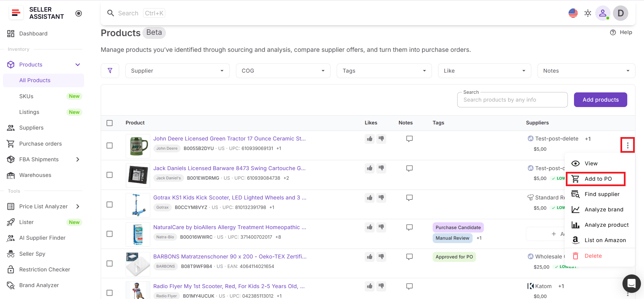Like the Gotrax scooter product

tap(369, 198)
